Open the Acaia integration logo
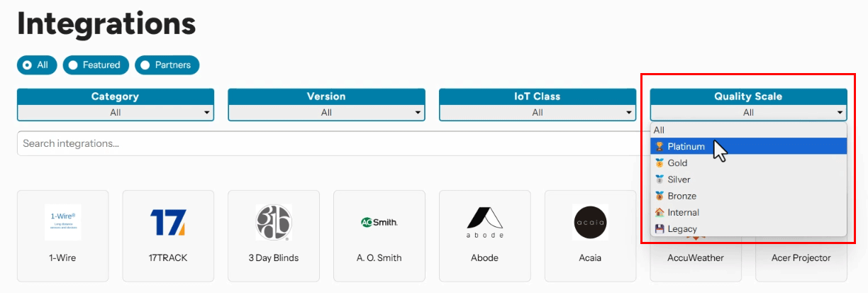 click(590, 222)
